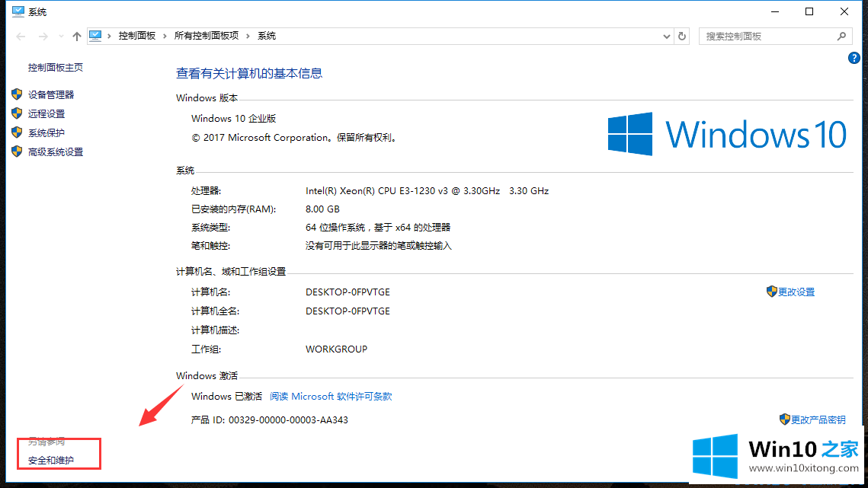
Task: Open recent locations dropdown arrow
Action: [x=61, y=36]
